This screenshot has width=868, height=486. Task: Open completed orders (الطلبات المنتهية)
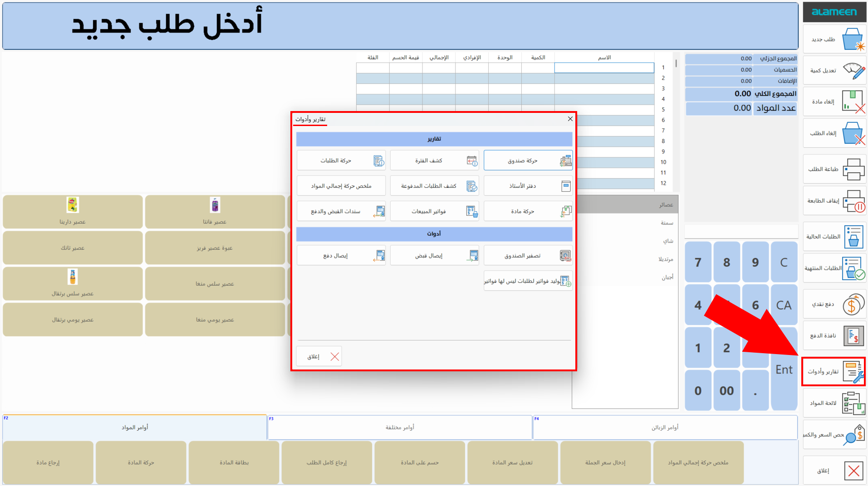click(834, 268)
